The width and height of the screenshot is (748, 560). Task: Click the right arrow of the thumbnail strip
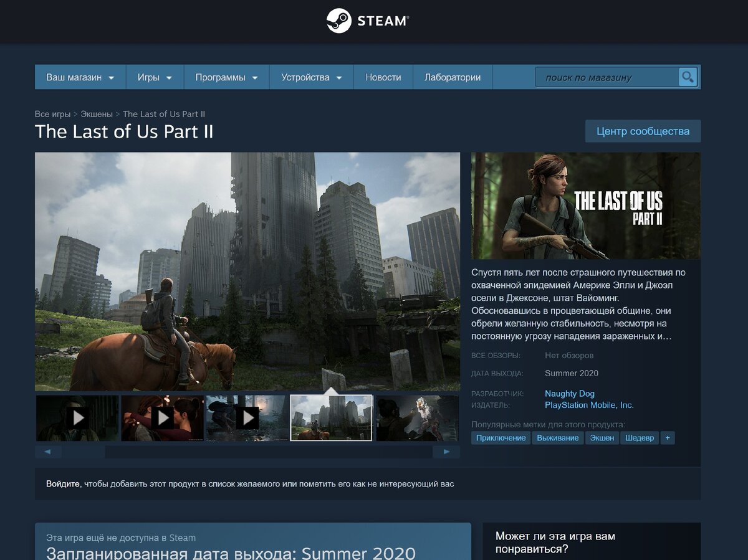tap(446, 452)
